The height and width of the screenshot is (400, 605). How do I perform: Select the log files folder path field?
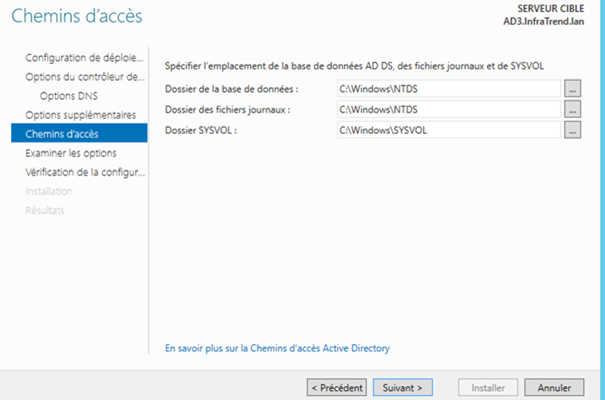pos(447,109)
